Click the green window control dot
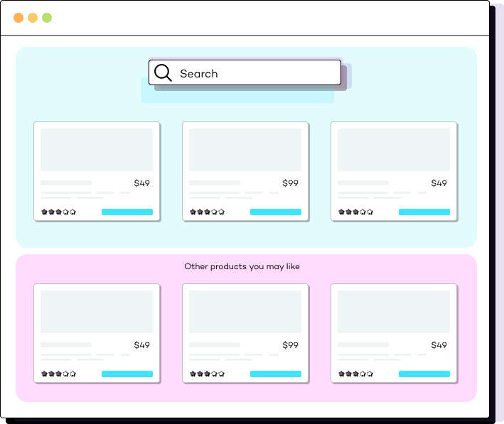This screenshot has width=504, height=424. click(x=47, y=18)
